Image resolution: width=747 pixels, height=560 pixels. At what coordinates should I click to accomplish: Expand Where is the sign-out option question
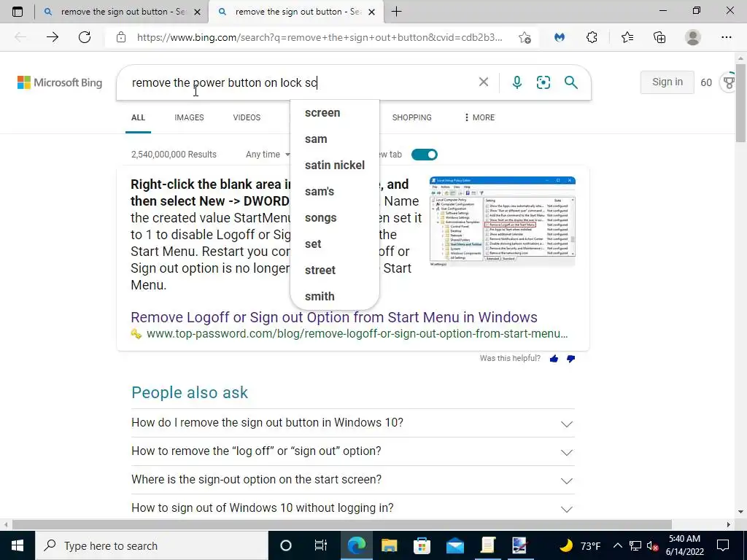coord(353,480)
